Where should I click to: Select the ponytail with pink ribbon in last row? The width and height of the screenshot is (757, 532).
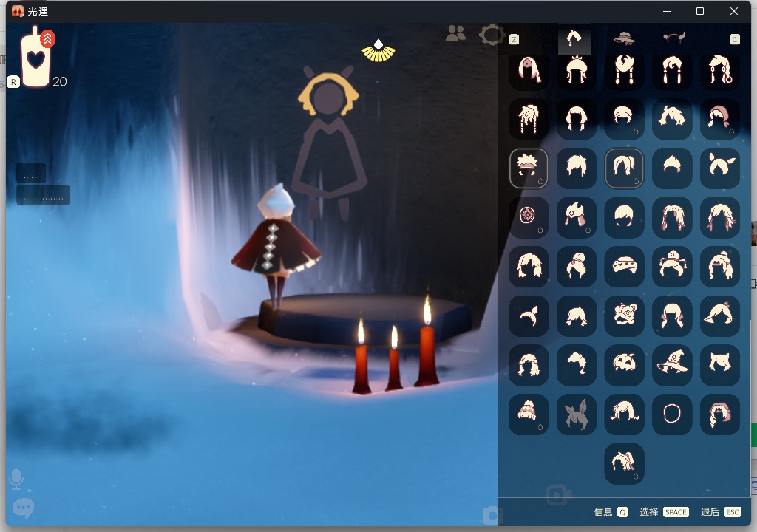(x=624, y=463)
